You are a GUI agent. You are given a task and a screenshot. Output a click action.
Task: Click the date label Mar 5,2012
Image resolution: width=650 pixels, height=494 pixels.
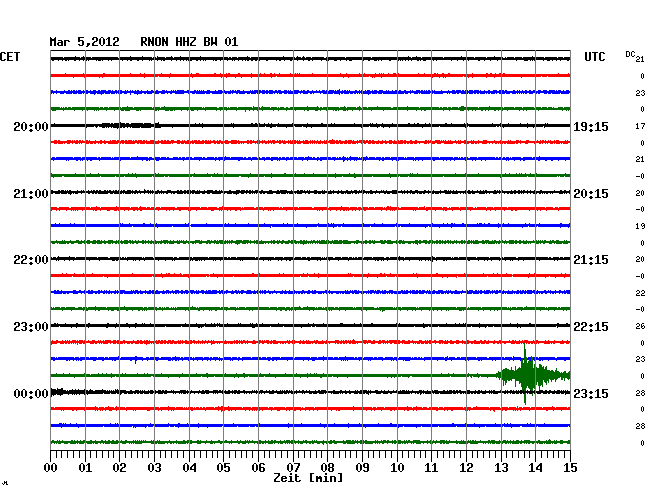[x=84, y=42]
